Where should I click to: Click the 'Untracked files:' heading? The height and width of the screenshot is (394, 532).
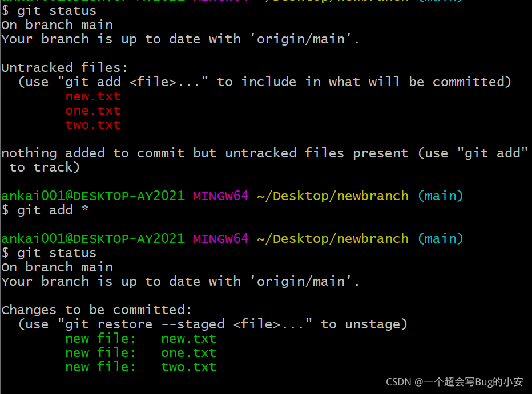point(65,67)
